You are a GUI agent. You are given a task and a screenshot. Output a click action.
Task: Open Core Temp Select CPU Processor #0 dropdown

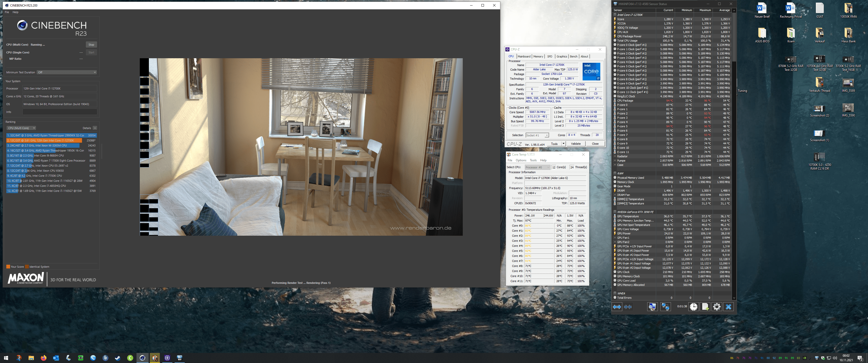pyautogui.click(x=537, y=167)
